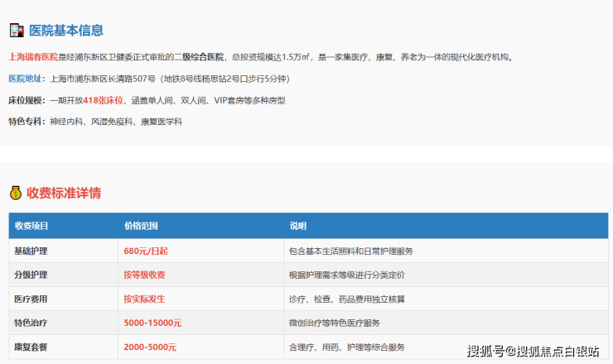Image resolution: width=613 pixels, height=364 pixels.
Task: Click the 医院地址 blue label
Action: (27, 79)
